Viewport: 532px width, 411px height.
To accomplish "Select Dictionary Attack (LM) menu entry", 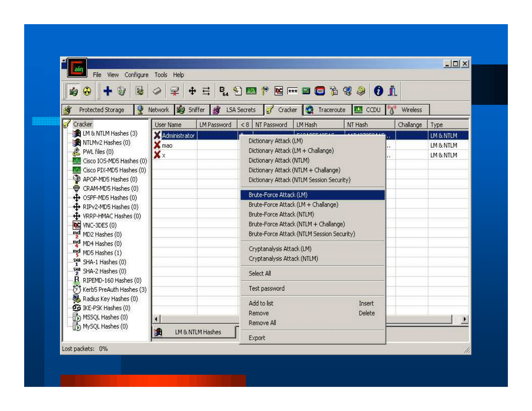I will [275, 141].
